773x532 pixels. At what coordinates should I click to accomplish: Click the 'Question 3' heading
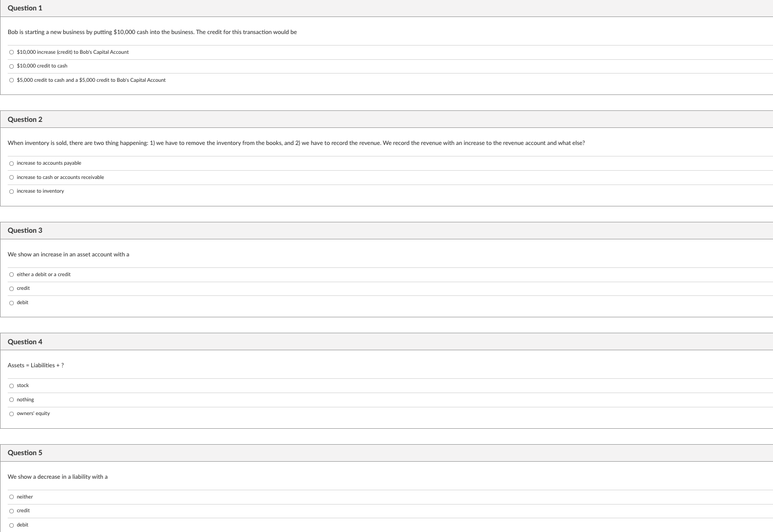[x=25, y=231]
